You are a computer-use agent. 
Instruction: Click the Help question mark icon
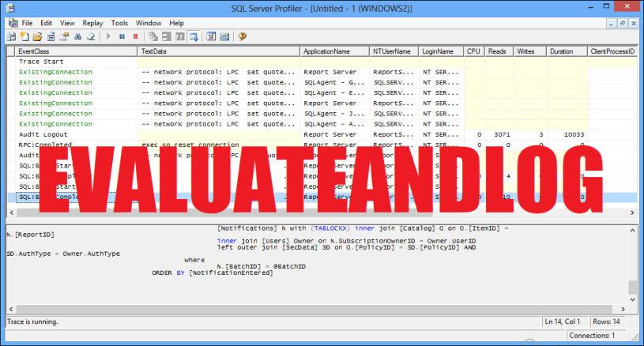(243, 36)
